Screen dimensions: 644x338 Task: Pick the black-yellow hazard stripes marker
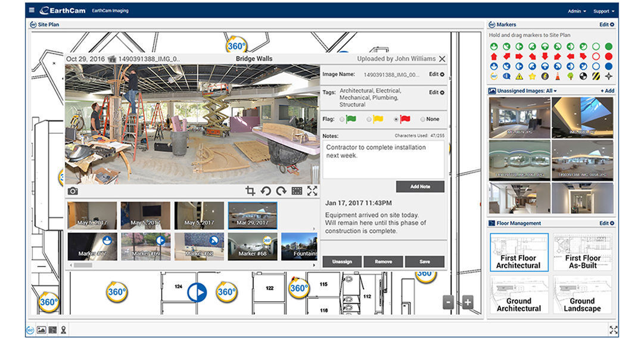click(x=596, y=76)
